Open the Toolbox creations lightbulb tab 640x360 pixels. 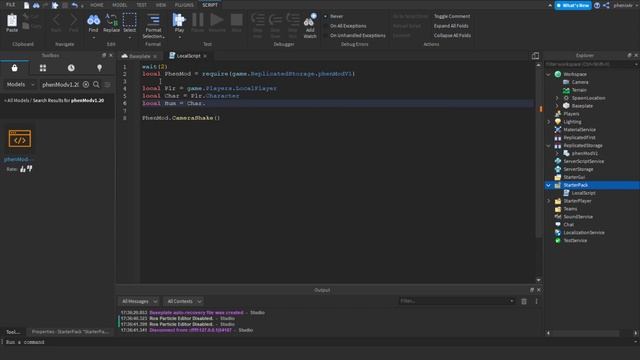tap(100, 68)
